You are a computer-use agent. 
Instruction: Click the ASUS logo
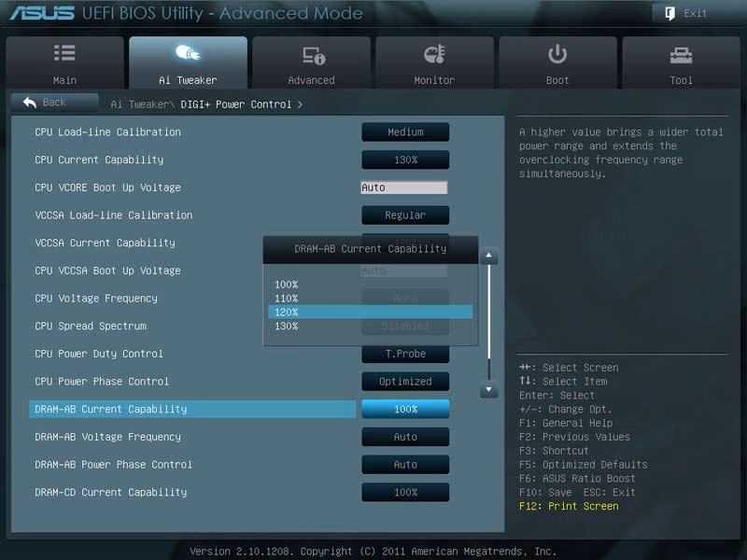pyautogui.click(x=42, y=13)
